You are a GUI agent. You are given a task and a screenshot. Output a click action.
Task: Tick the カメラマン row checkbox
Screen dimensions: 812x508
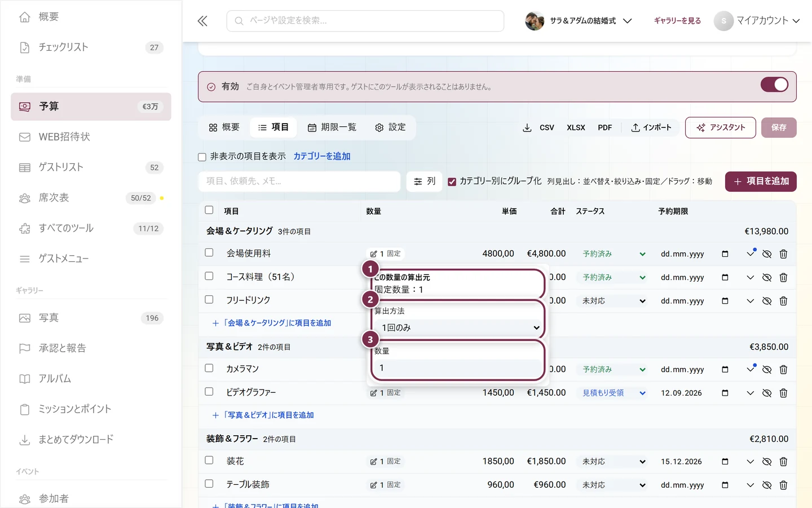pos(209,368)
